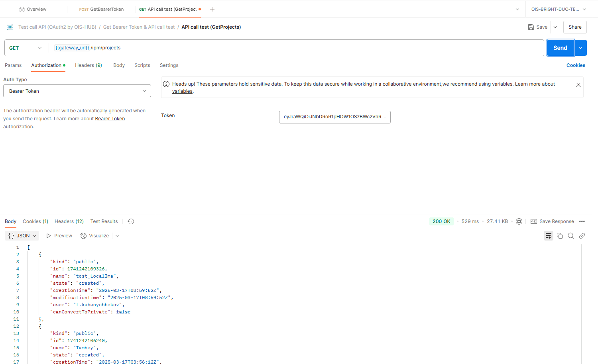The height and width of the screenshot is (364, 598).
Task: Click the network globe icon
Action: (519, 221)
